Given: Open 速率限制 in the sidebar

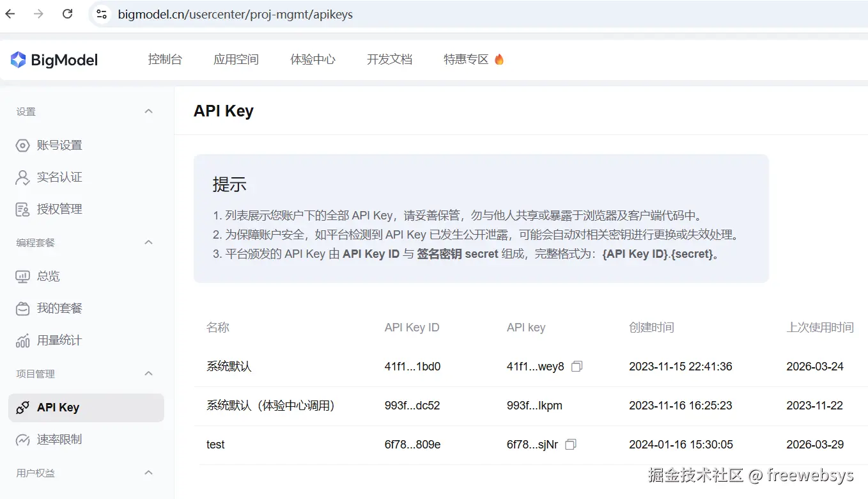Looking at the screenshot, I should pos(59,440).
